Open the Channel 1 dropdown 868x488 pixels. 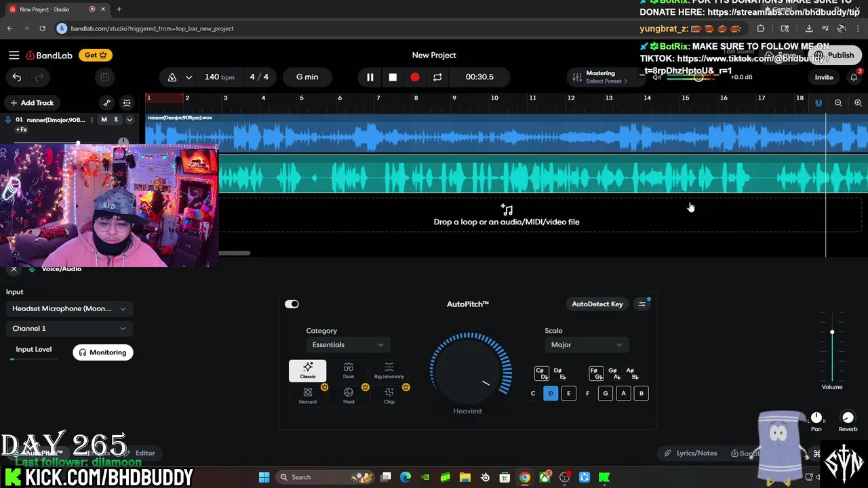tap(68, 329)
